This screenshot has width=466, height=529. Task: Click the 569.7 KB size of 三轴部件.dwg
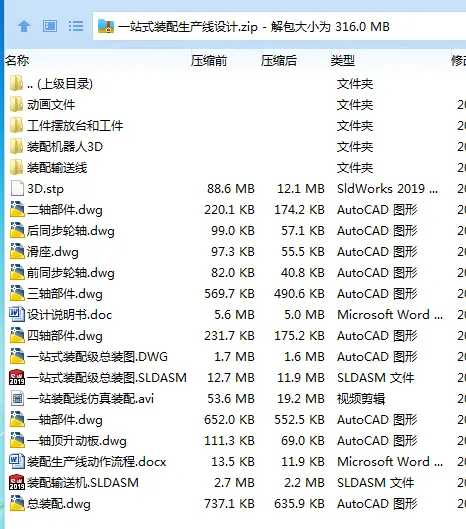[229, 294]
